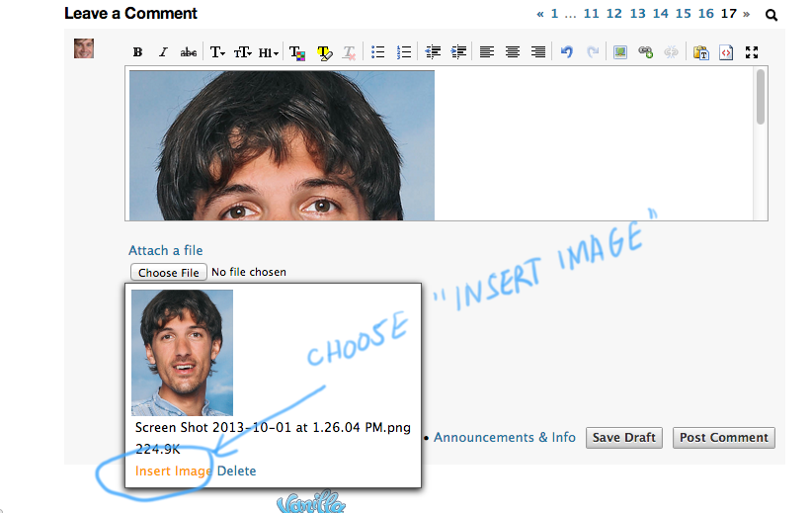Screen dimensions: 812x513
Task: Increase paragraph indent
Action: (458, 52)
